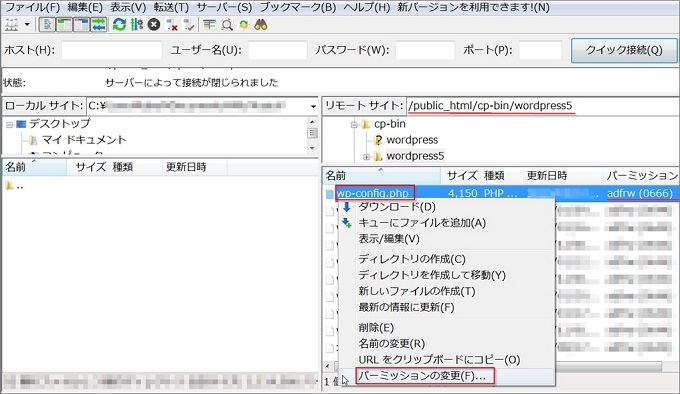The image size is (680, 394).
Task: Search for files with binoculars icon
Action: pyautogui.click(x=261, y=25)
